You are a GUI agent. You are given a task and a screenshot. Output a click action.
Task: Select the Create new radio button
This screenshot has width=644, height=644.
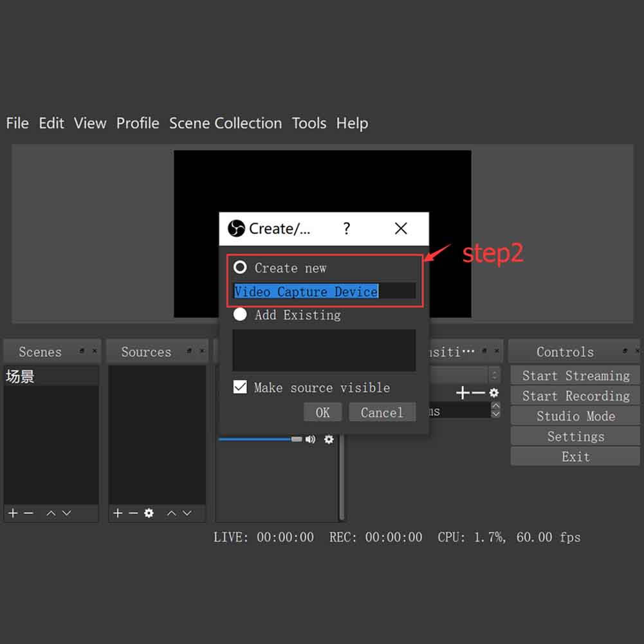240,267
